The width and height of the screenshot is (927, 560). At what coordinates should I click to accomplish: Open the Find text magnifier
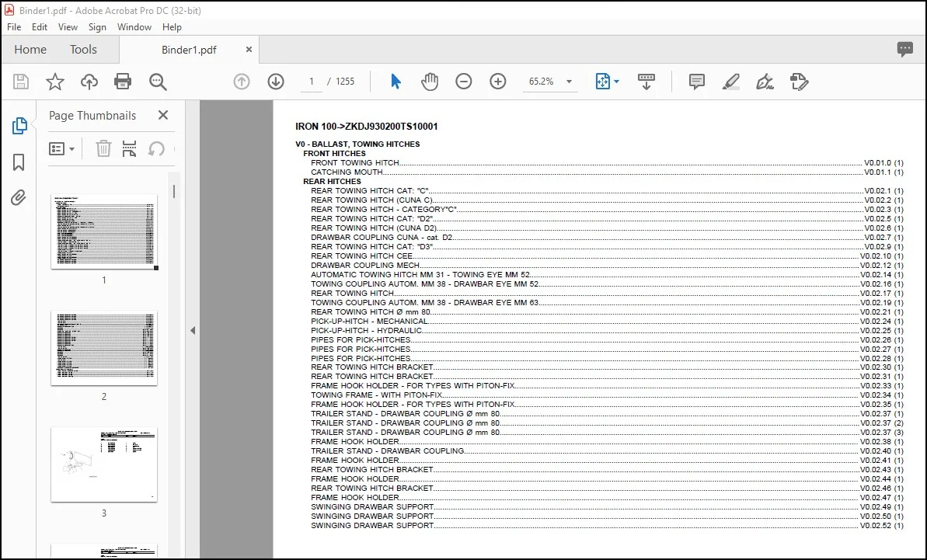pos(158,82)
